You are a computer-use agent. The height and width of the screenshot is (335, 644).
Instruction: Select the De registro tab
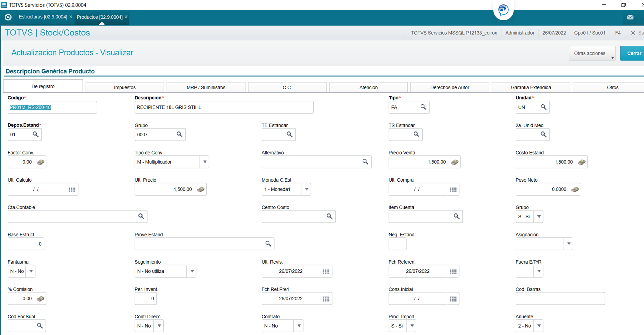click(x=43, y=86)
